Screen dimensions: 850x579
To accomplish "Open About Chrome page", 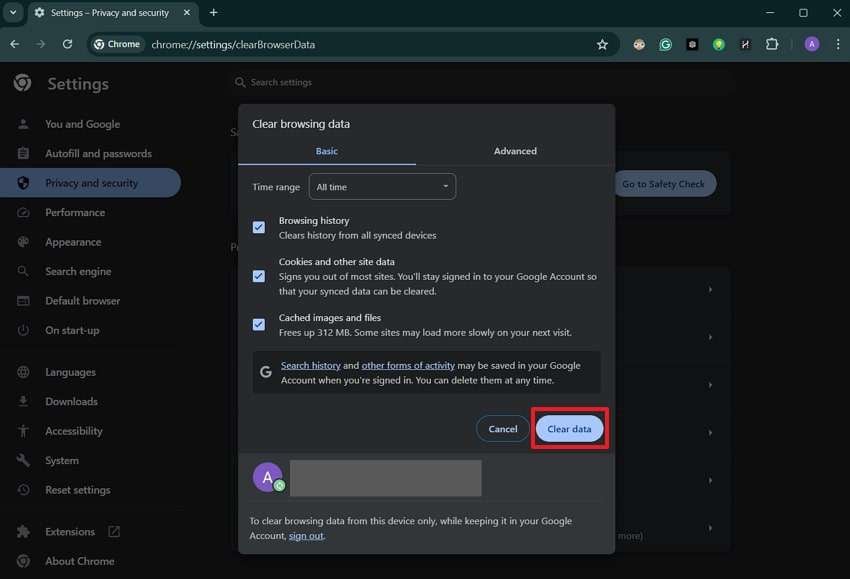I will (80, 561).
